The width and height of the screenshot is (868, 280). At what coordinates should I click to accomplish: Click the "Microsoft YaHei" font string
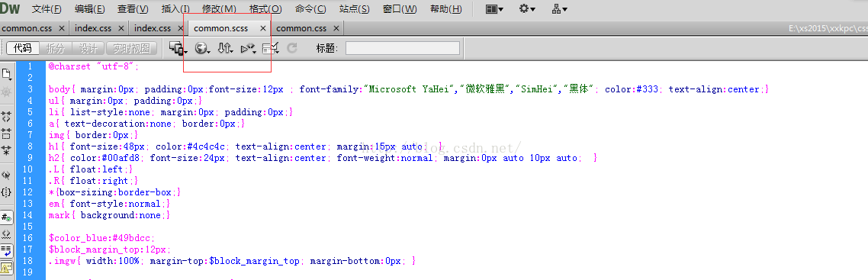pos(409,89)
